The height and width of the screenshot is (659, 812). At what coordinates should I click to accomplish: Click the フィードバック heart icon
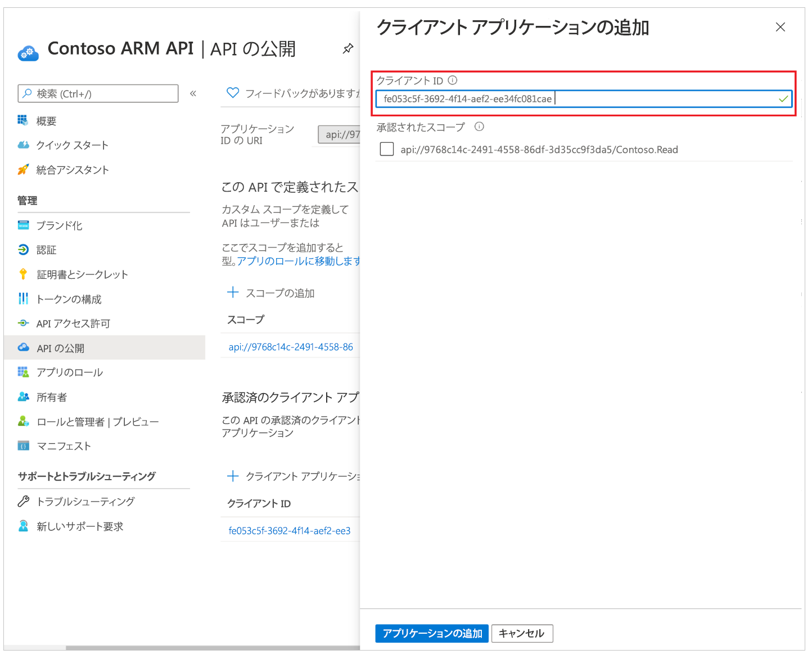point(233,93)
